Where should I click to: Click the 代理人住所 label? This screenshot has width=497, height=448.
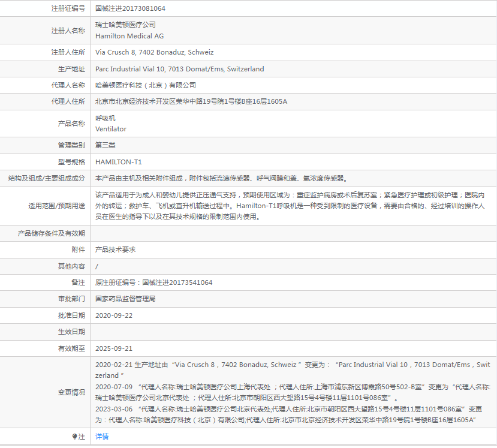[x=68, y=101]
